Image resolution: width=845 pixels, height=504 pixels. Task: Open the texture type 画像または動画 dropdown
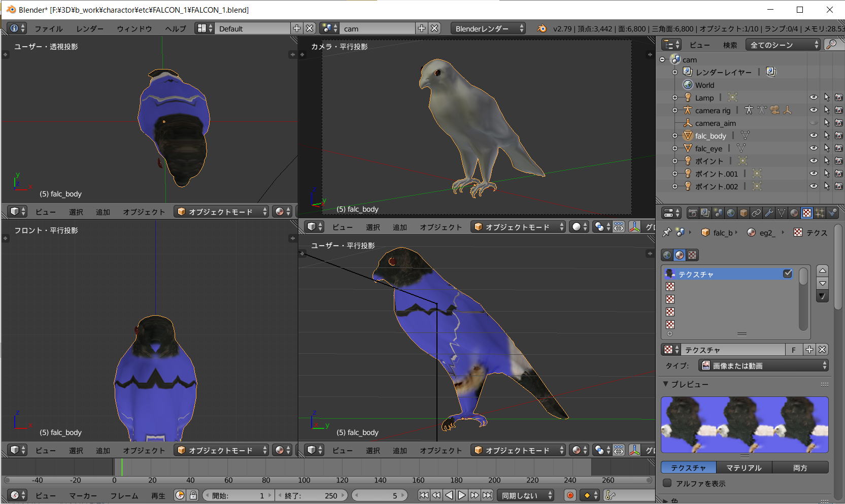point(763,365)
